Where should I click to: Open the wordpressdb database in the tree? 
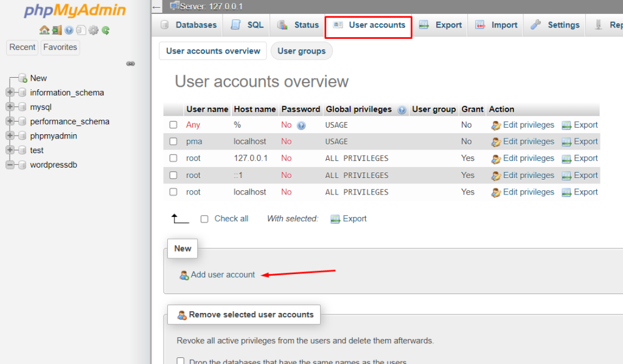pyautogui.click(x=54, y=165)
